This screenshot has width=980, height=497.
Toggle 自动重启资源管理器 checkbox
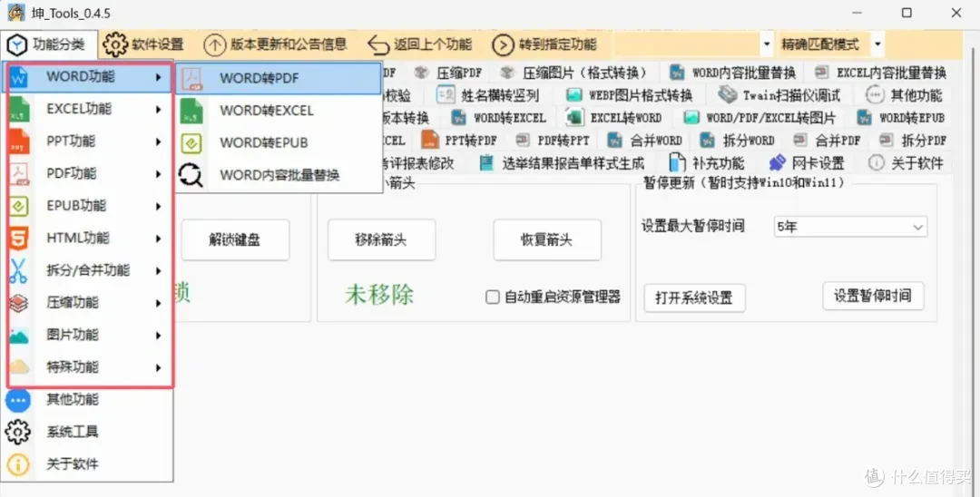coord(493,297)
